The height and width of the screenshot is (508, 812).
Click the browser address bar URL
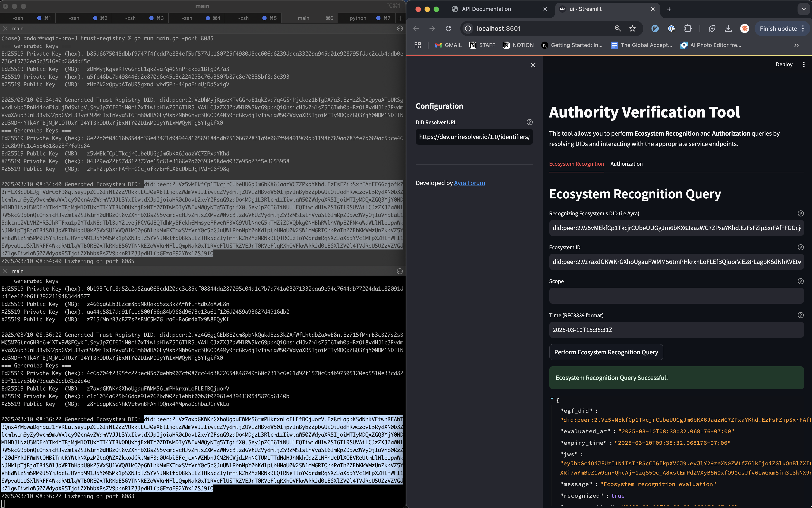coord(499,28)
